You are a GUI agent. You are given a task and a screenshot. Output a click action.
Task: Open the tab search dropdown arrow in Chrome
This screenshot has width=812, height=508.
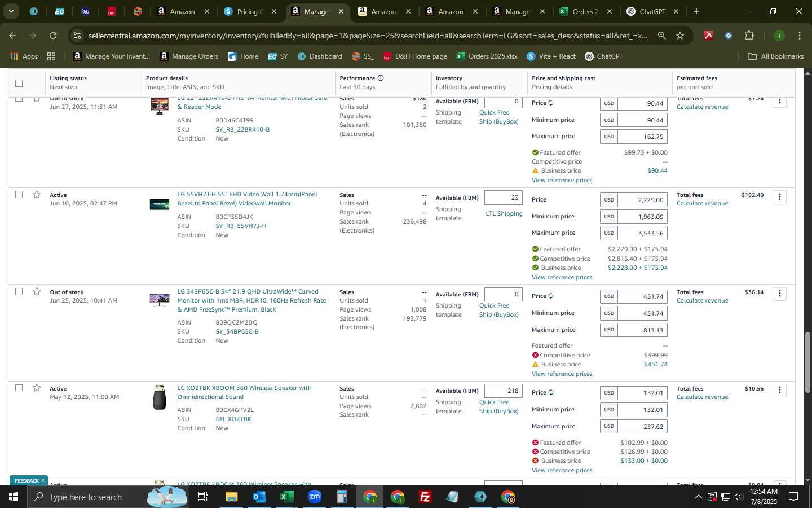tap(11, 11)
